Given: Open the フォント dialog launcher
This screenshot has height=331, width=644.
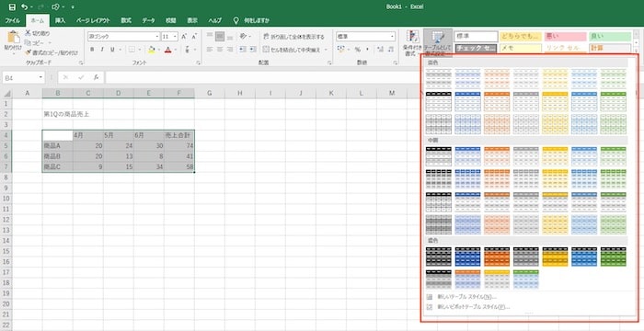Looking at the screenshot, I should [x=199, y=63].
